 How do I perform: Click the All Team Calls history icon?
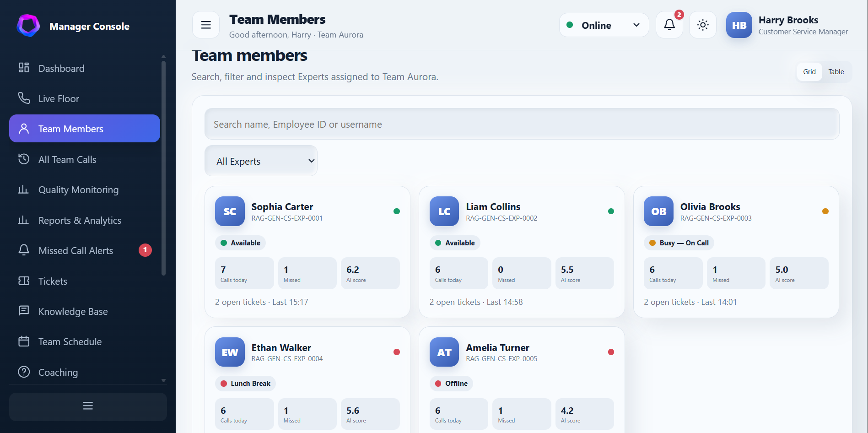coord(24,159)
